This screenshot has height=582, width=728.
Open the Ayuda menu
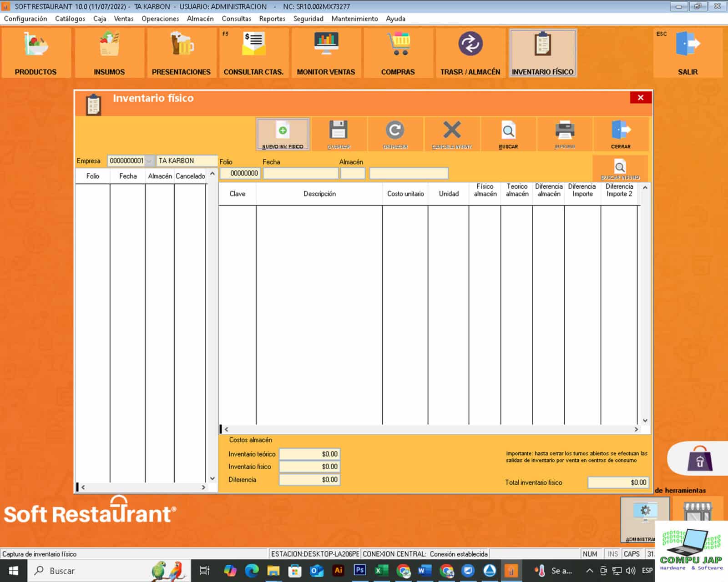point(395,19)
